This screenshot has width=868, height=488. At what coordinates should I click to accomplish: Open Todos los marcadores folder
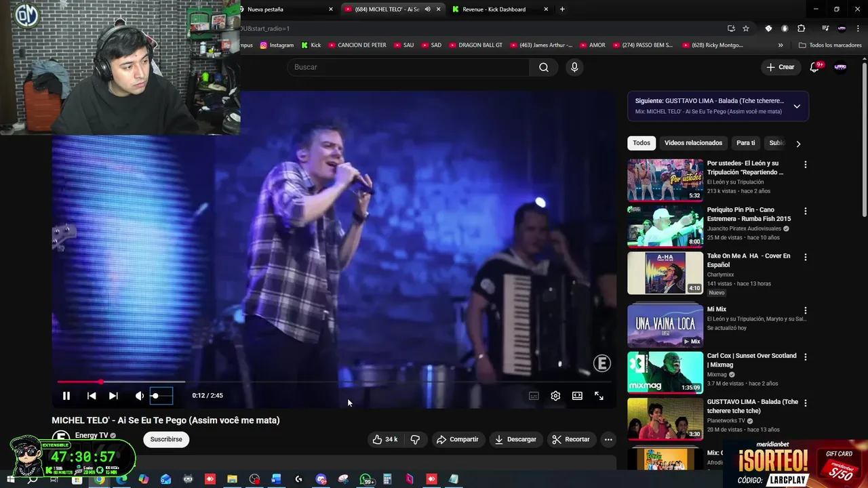830,45
